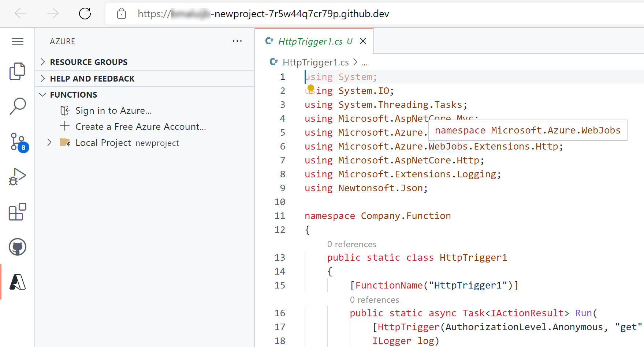
Task: Click line number 11 in gutter
Action: coord(280,216)
